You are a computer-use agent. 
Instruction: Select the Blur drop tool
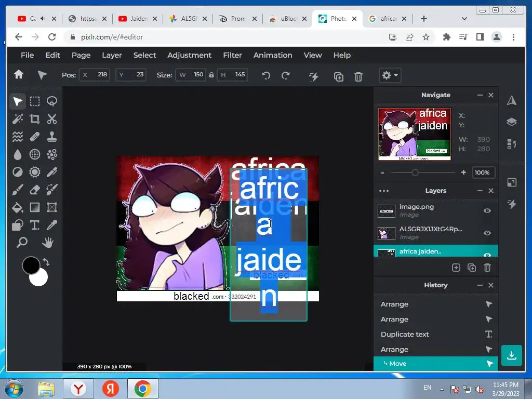click(x=18, y=154)
